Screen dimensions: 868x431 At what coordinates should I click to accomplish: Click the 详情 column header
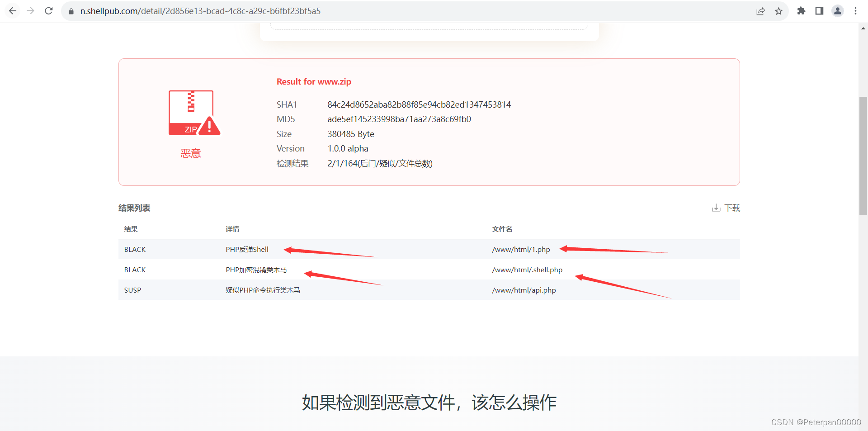[x=232, y=229]
